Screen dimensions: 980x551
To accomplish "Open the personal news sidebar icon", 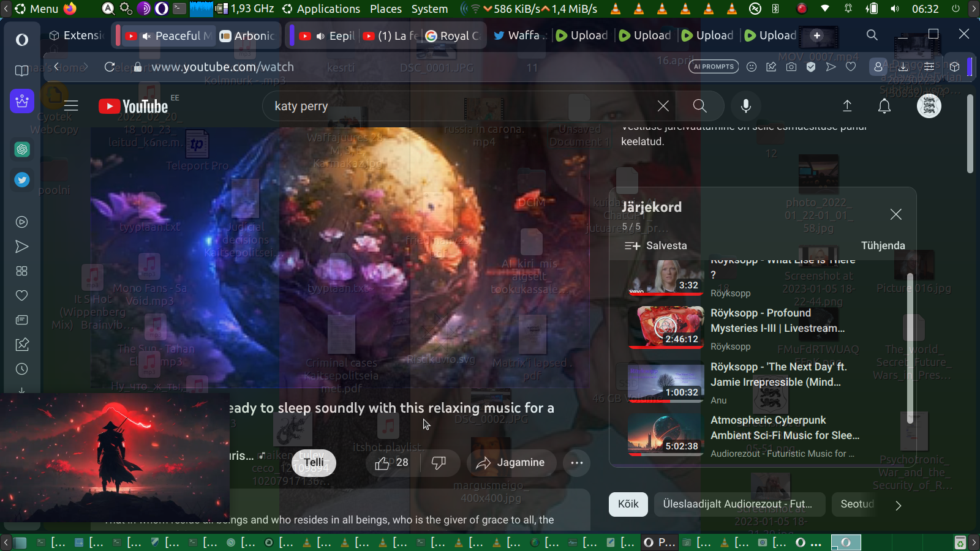I will [22, 320].
